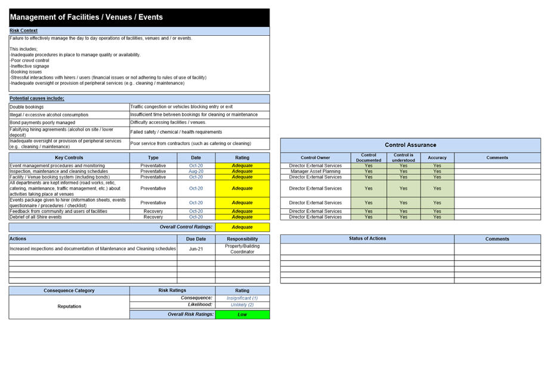
Task: Click 'Illegal / excessive alcohol consumption' cell
Action: coord(69,115)
